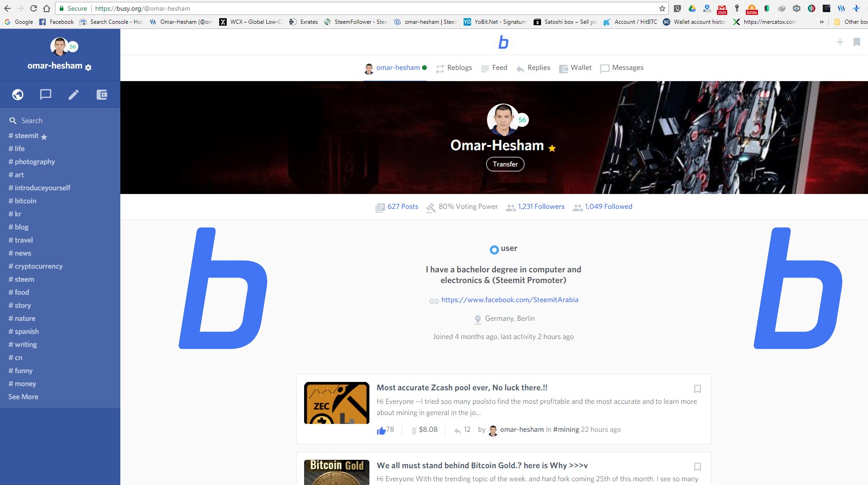Click the busy 'b' logo at top center

(503, 42)
